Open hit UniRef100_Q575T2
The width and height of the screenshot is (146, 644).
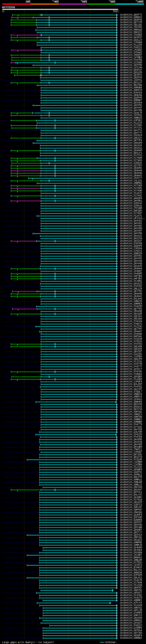coord(131,75)
